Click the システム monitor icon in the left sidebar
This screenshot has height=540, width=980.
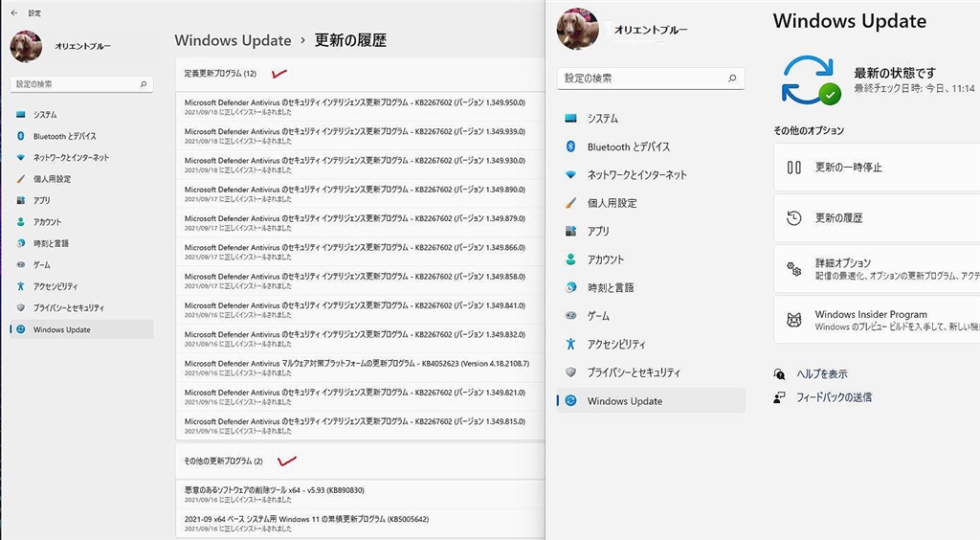click(21, 114)
